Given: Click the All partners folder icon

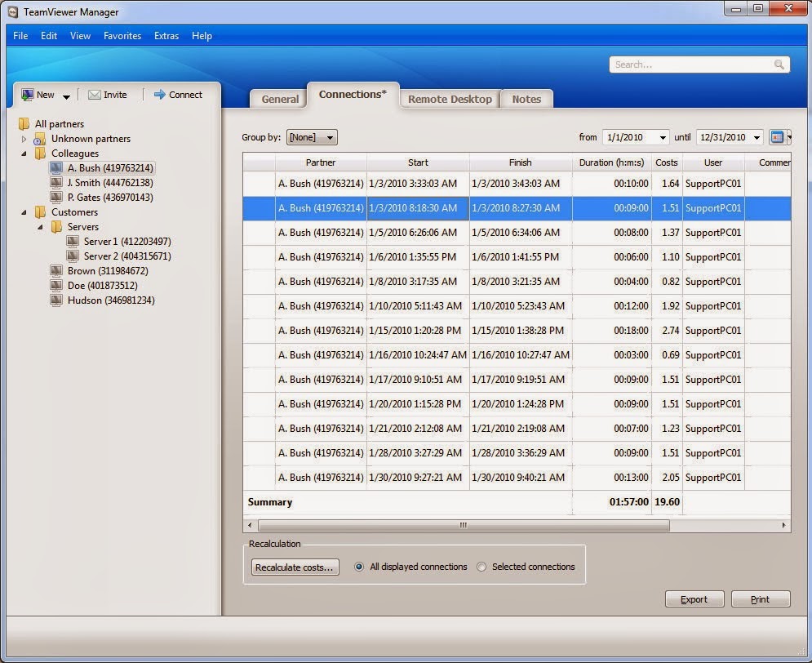Looking at the screenshot, I should [x=24, y=124].
